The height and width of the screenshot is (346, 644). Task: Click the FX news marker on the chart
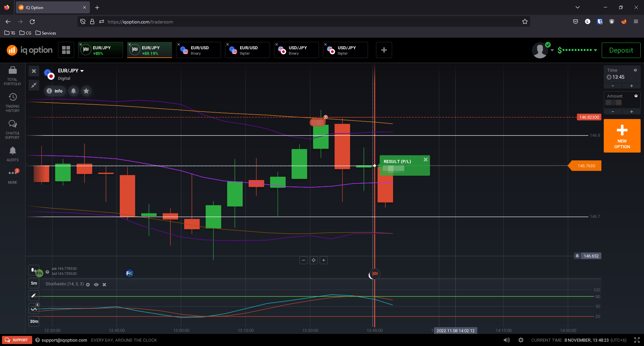129,273
